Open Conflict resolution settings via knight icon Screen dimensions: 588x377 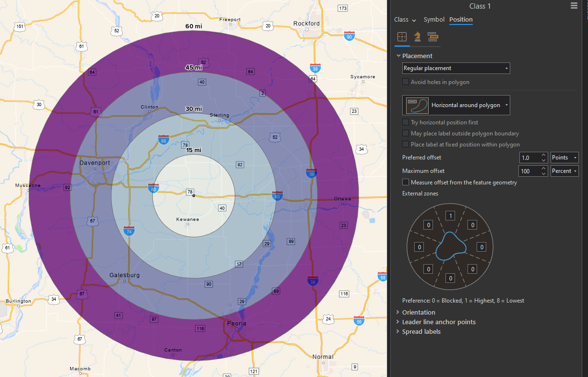[x=417, y=36]
